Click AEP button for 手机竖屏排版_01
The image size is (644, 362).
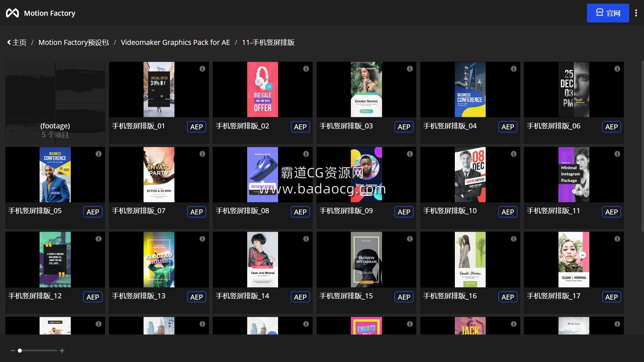(197, 127)
